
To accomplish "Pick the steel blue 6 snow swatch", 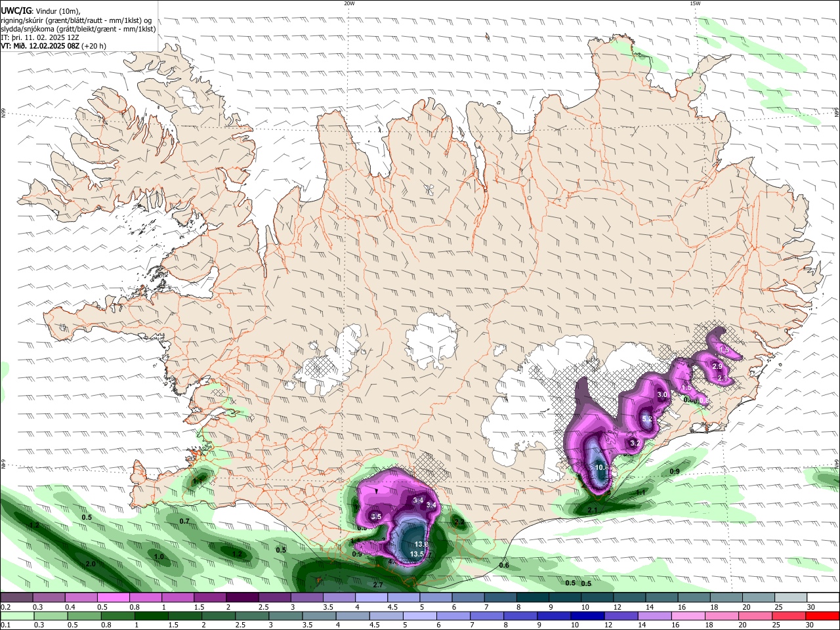I will point(468,597).
